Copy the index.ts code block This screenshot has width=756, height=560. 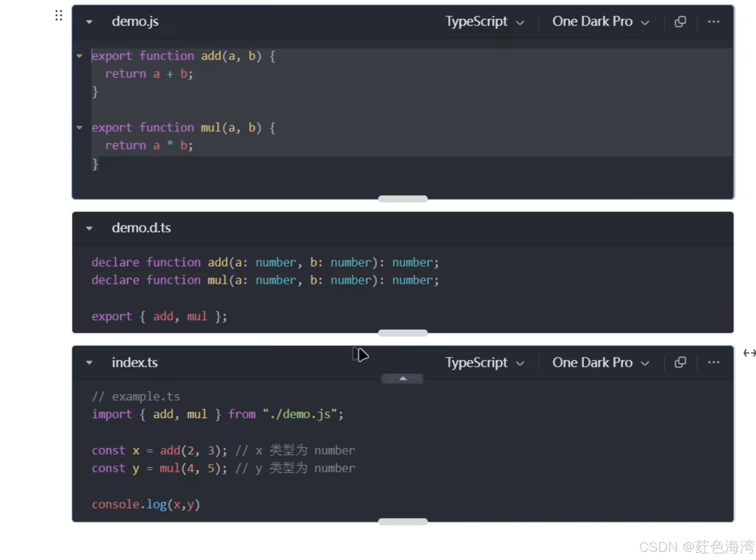pos(680,363)
